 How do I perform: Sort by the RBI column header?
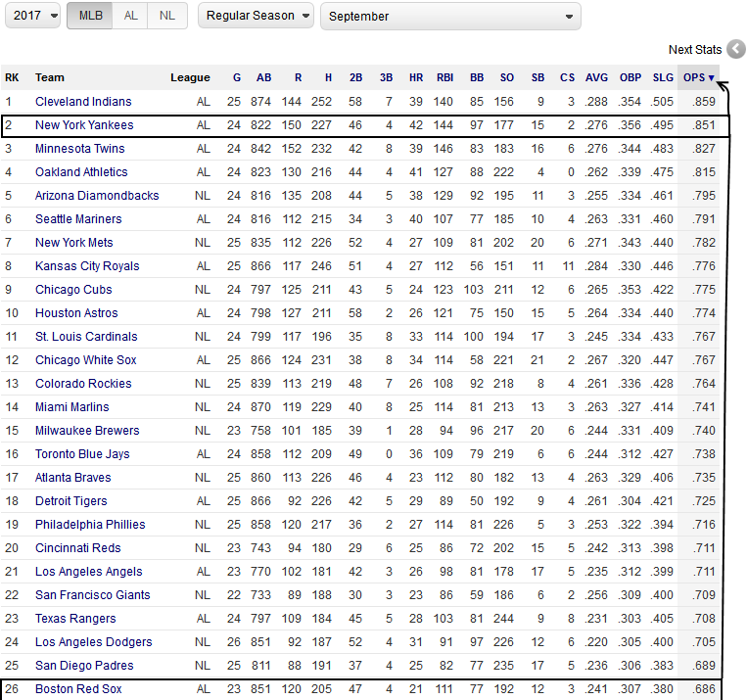[x=444, y=77]
